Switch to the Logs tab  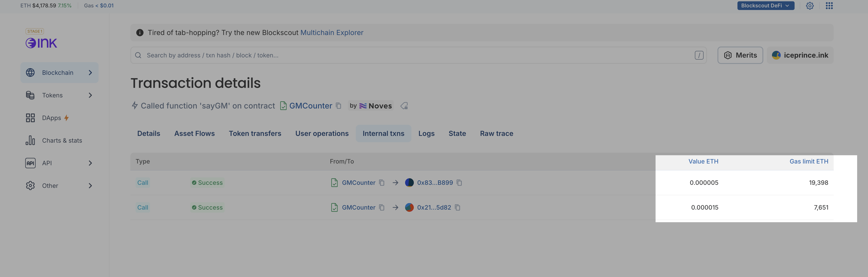(x=426, y=133)
